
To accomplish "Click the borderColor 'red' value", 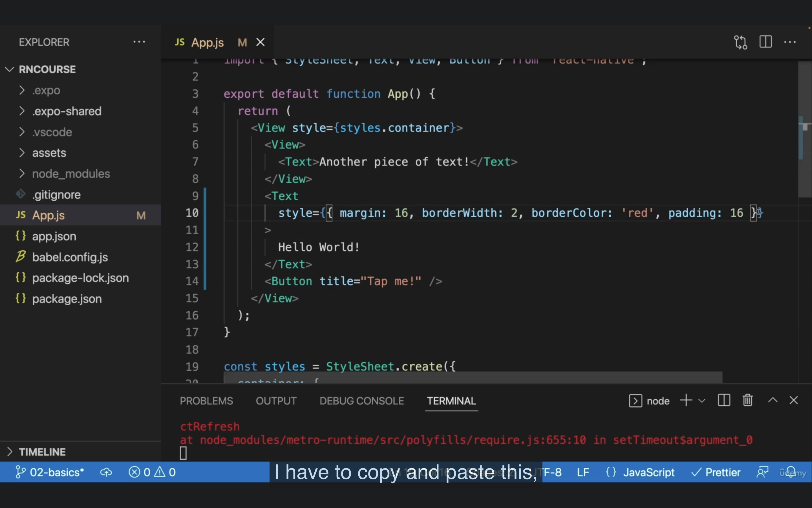I will click(637, 213).
